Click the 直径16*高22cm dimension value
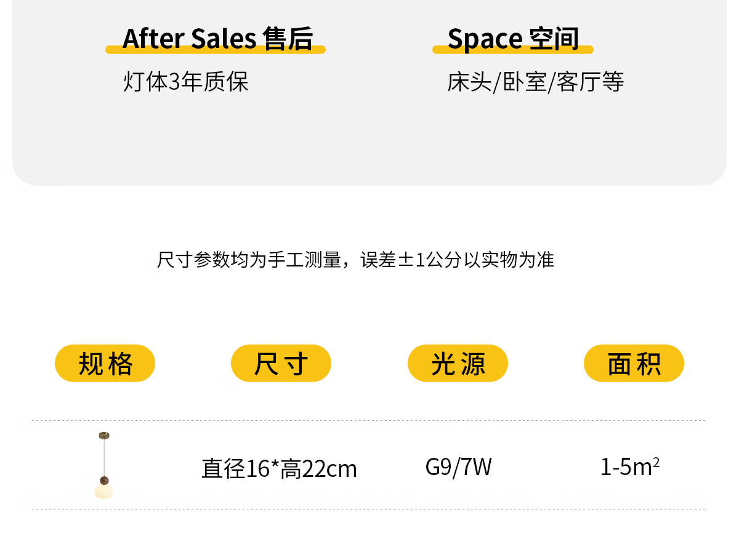 (x=279, y=469)
